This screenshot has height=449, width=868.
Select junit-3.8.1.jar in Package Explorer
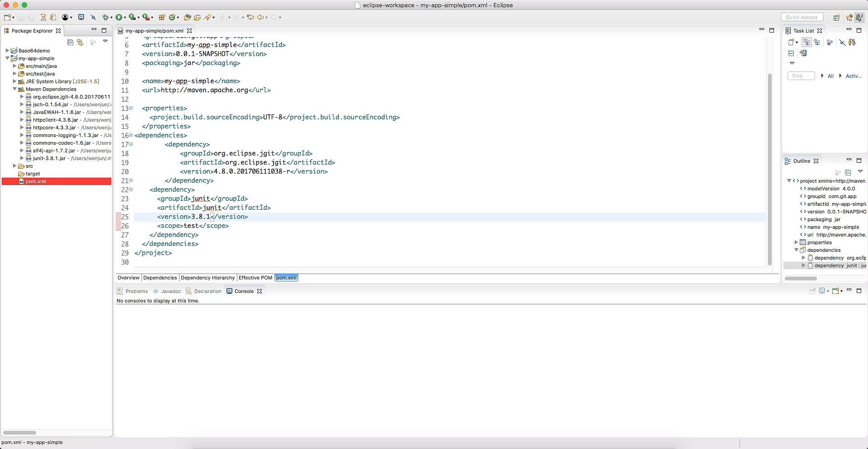(49, 158)
